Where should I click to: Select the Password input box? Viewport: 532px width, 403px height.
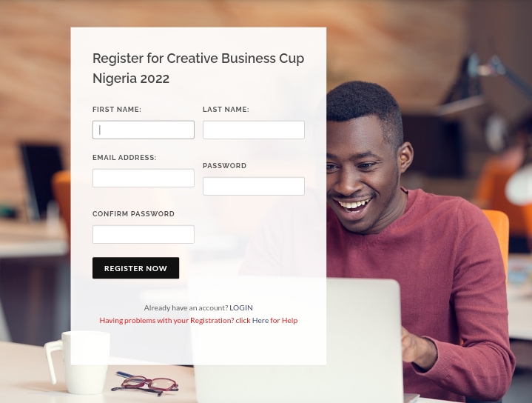254,186
